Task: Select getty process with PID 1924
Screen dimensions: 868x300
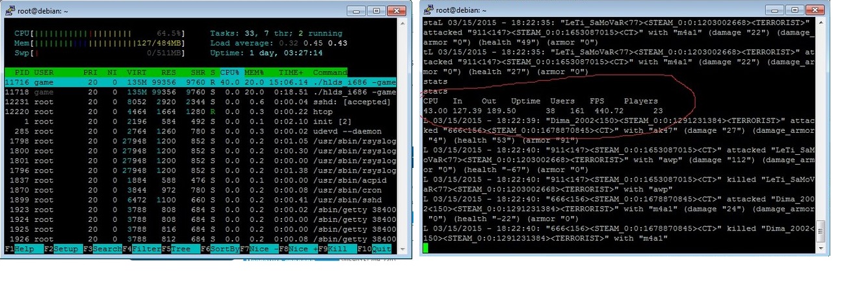Action: click(x=200, y=219)
